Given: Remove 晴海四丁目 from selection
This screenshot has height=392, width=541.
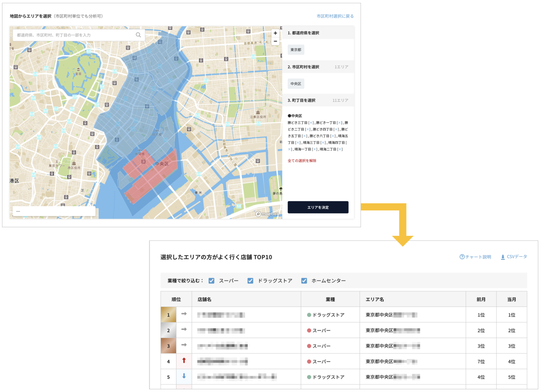Looking at the screenshot, I should pyautogui.click(x=290, y=149).
